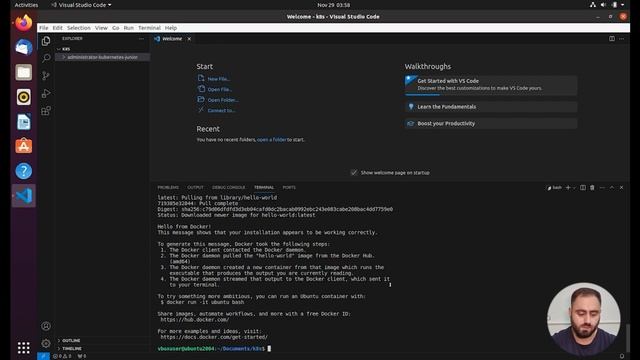This screenshot has width=640, height=360.
Task: Expand the Timeline section
Action: tap(102, 349)
